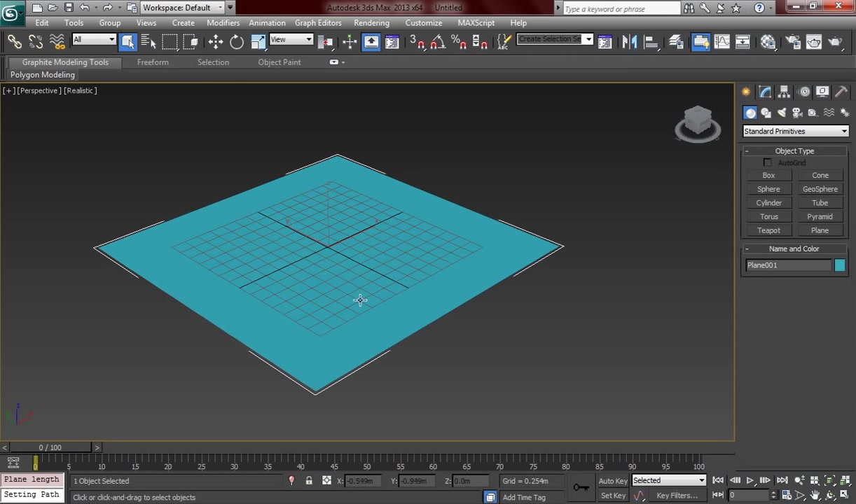Open the Rendering menu
Image resolution: width=856 pixels, height=504 pixels.
point(371,22)
